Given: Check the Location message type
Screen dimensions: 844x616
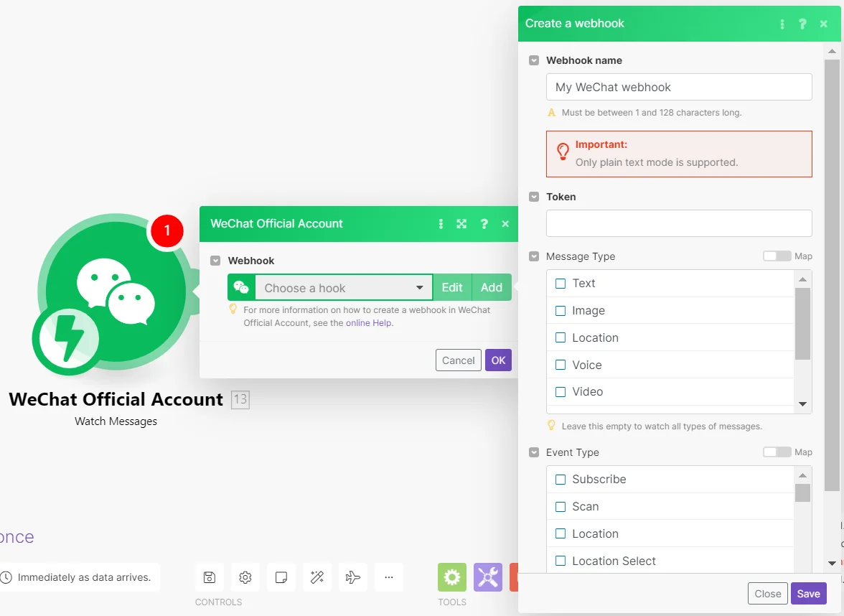Looking at the screenshot, I should [x=561, y=337].
